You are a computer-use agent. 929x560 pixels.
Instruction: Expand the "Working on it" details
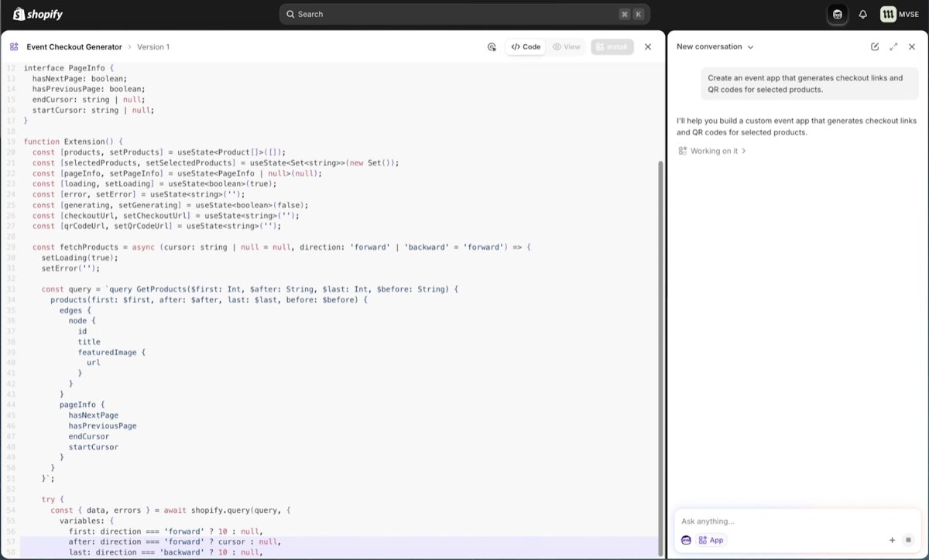[x=713, y=151]
